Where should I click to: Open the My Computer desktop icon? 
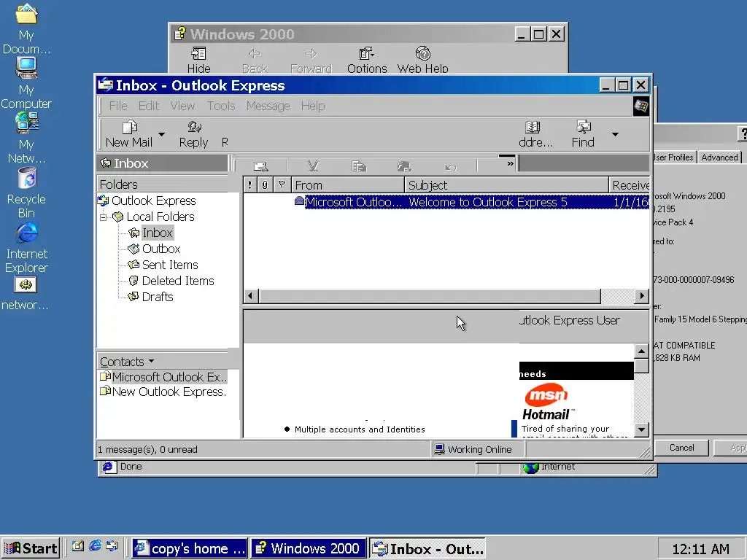[26, 83]
